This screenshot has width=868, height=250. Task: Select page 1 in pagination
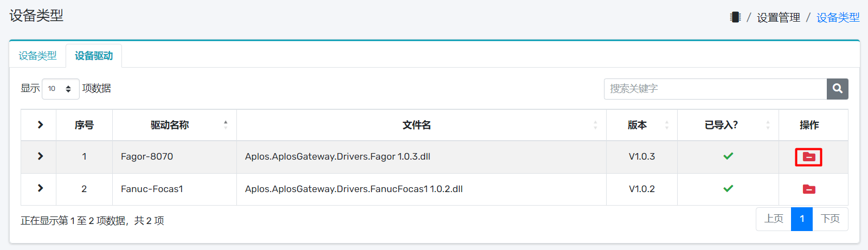(x=801, y=219)
